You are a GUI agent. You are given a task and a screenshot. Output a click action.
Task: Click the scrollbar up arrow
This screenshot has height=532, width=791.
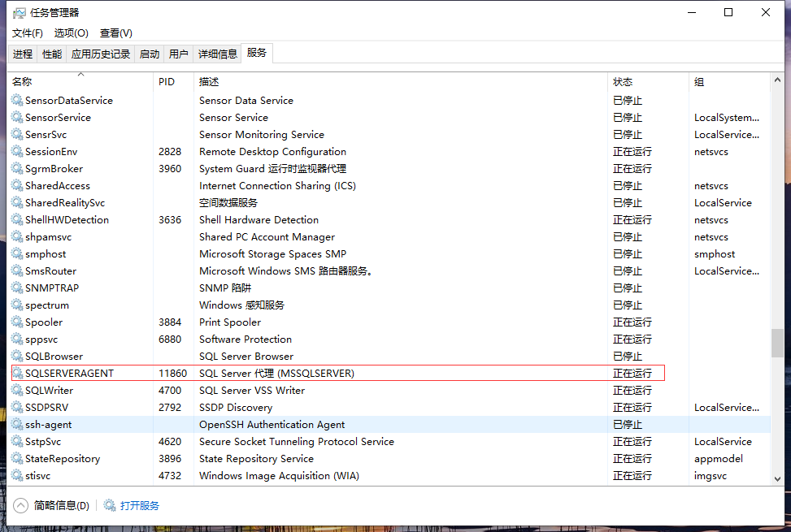777,80
